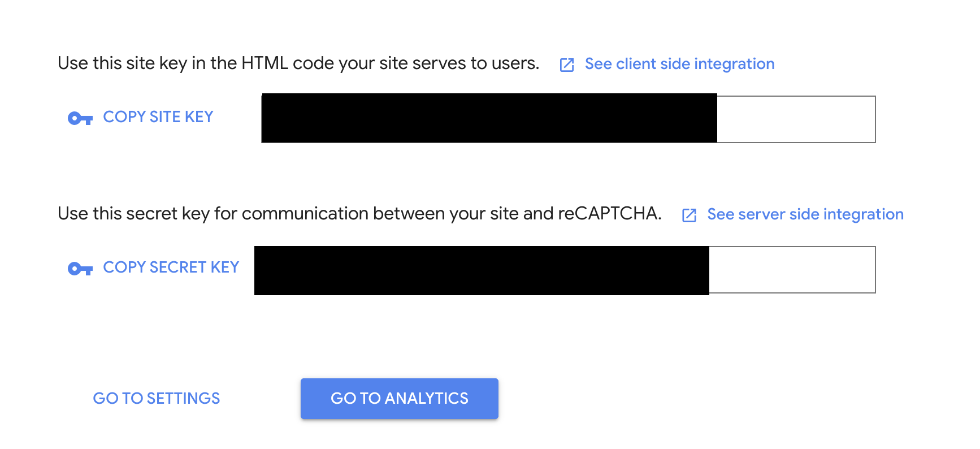Select the blue GO TO ANALYTICS button

(400, 399)
